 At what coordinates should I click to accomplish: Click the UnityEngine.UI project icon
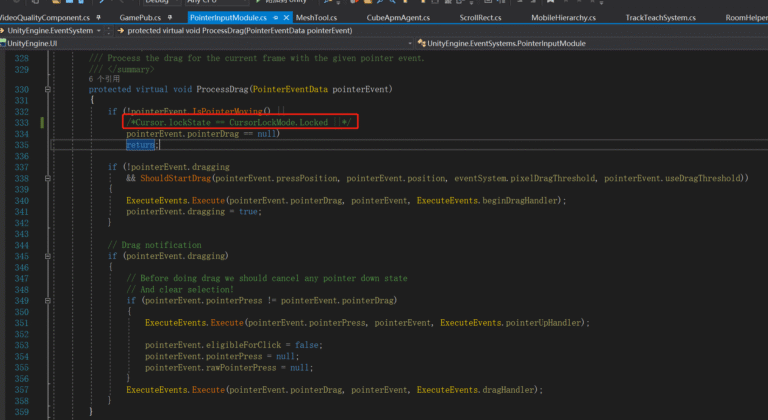tap(3, 43)
